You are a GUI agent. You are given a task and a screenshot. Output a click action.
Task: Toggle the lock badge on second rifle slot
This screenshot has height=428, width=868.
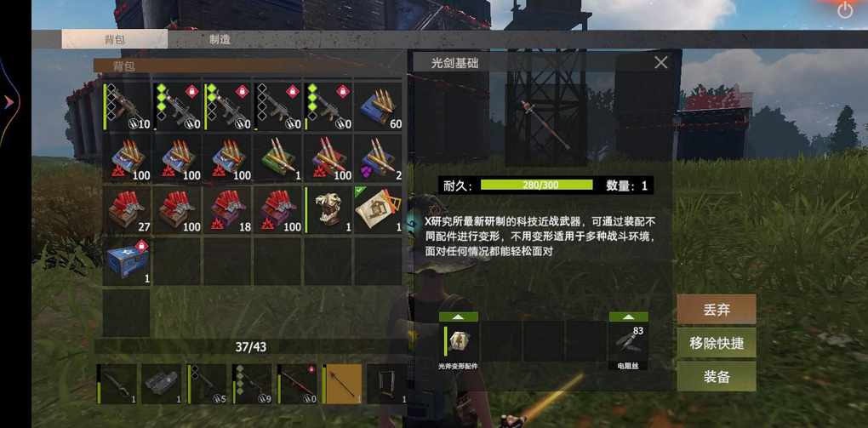(x=191, y=91)
